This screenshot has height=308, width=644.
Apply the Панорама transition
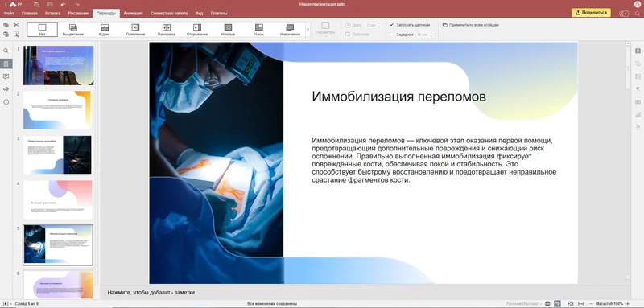(167, 30)
